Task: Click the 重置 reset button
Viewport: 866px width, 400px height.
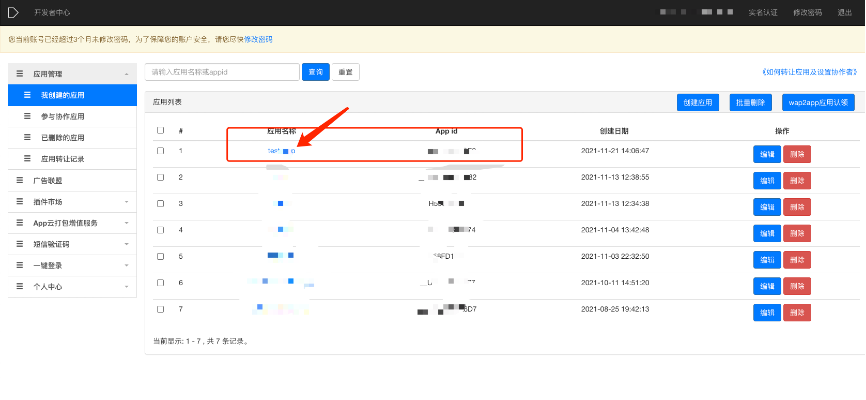Action: point(346,72)
